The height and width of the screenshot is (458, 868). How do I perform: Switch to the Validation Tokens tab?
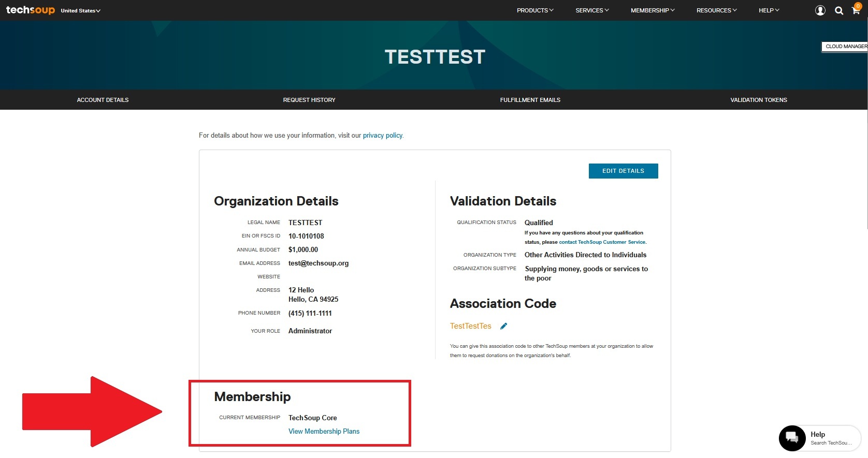pos(759,100)
